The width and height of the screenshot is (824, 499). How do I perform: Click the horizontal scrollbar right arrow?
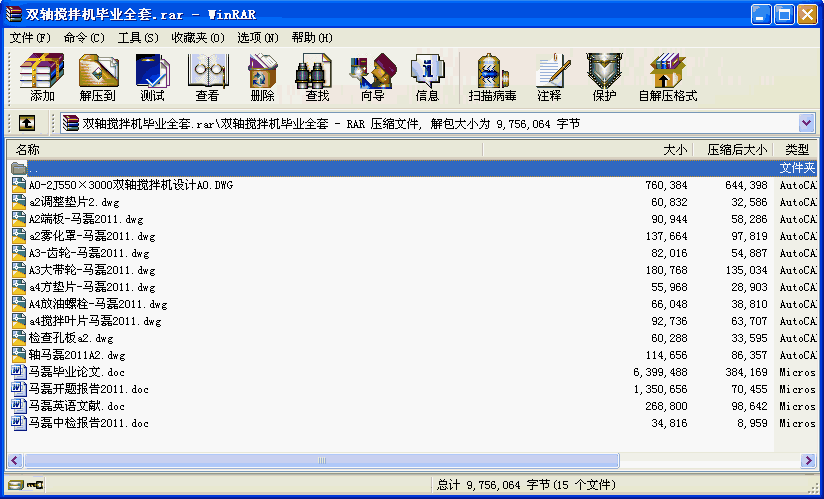(808, 461)
